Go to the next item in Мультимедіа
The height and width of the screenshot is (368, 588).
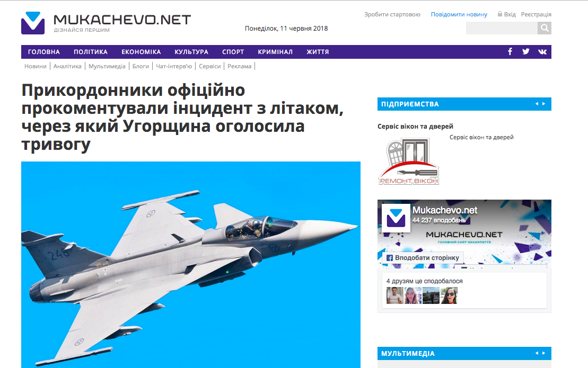[x=544, y=353]
